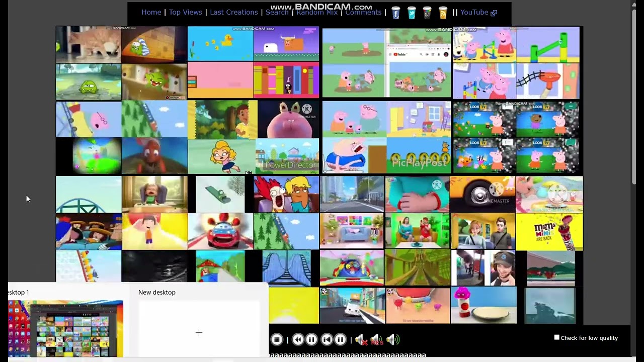The image size is (644, 362).
Task: Click the yellow car wheel video tile
Action: (482, 194)
